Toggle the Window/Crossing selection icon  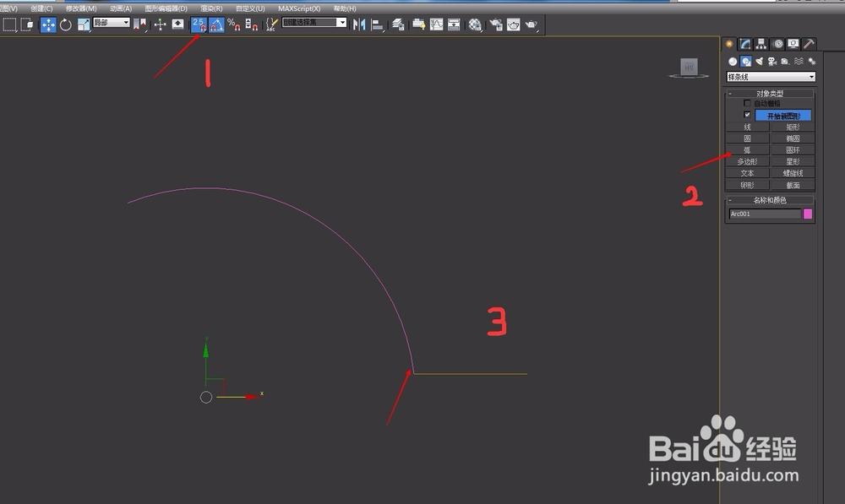[26, 24]
